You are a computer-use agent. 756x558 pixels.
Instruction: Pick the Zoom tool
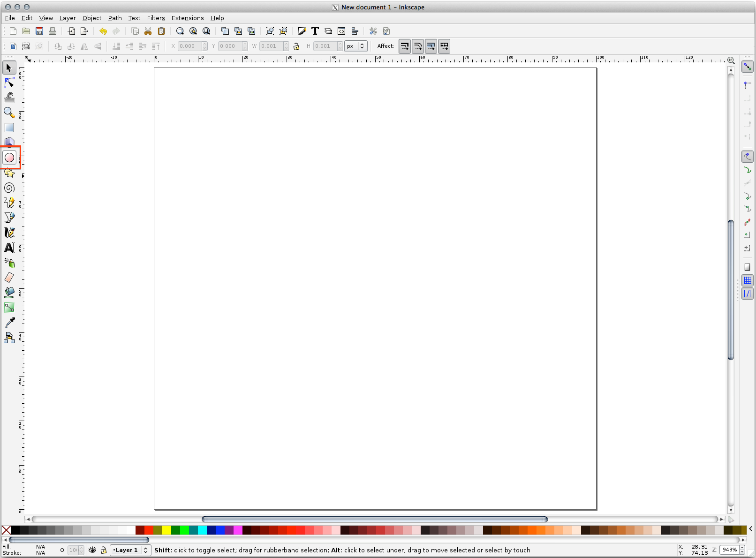coord(9,113)
